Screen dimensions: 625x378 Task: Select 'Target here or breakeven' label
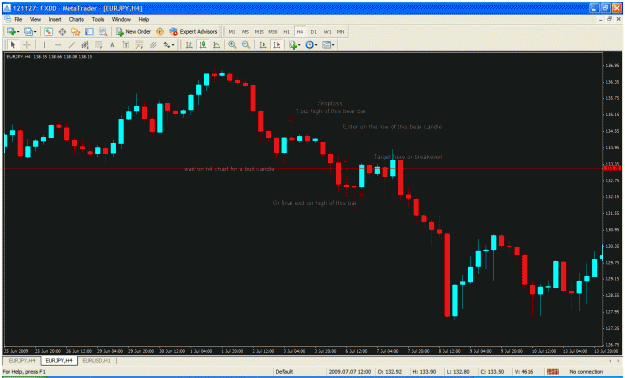tap(408, 157)
